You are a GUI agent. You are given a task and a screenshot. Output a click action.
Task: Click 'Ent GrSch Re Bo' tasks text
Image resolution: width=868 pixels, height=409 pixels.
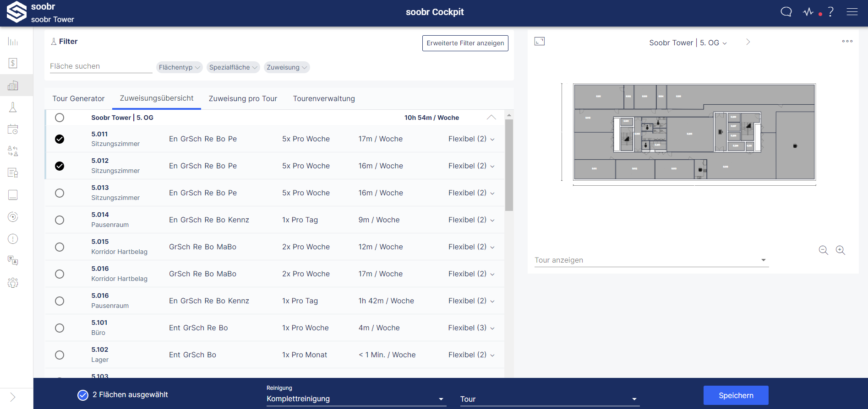click(198, 328)
